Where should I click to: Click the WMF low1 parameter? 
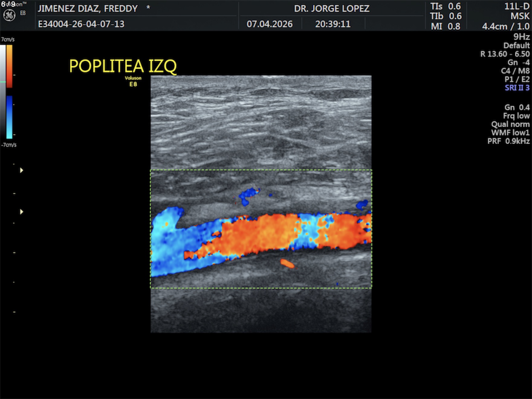510,132
